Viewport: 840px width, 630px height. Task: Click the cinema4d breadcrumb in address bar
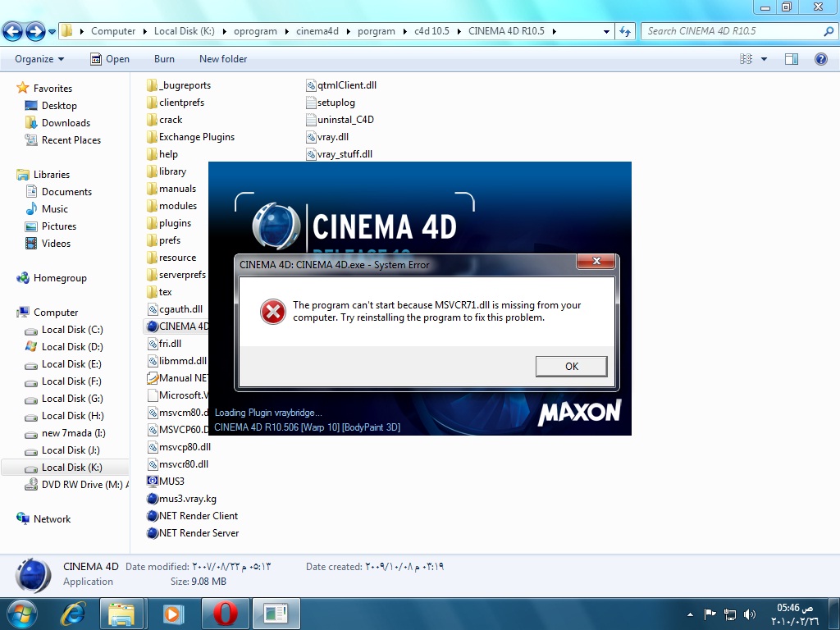[x=317, y=32]
